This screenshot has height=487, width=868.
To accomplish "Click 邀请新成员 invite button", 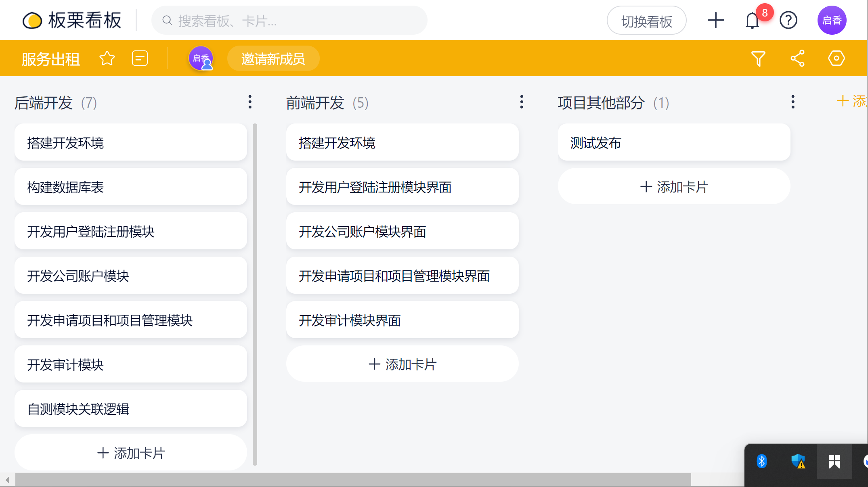I will (273, 59).
